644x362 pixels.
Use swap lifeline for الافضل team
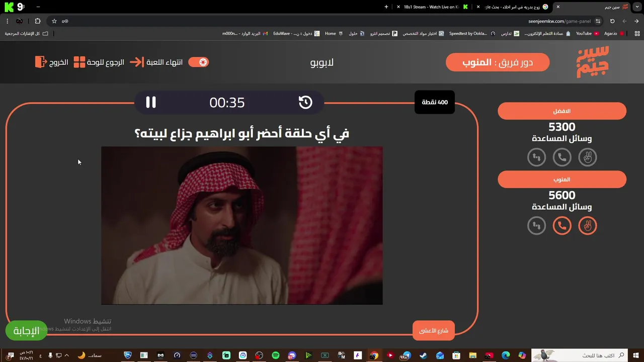pos(537,157)
